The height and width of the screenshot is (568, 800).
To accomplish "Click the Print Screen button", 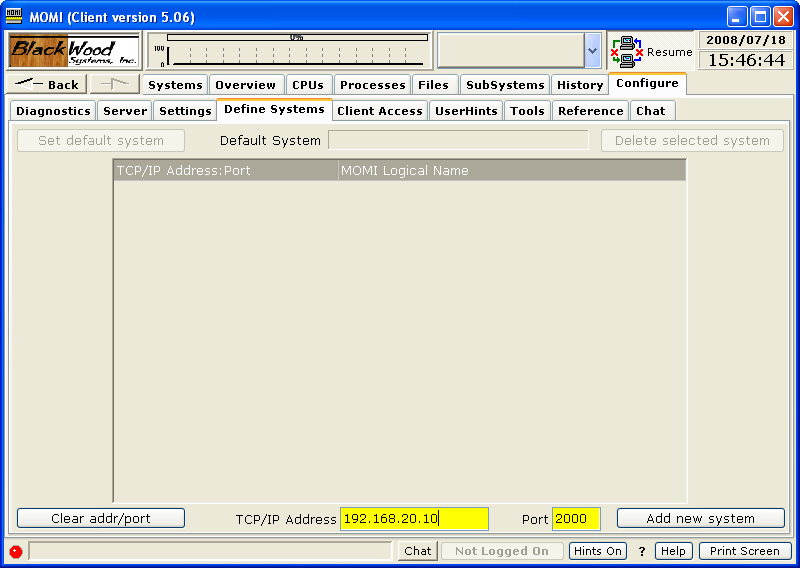I will (745, 551).
